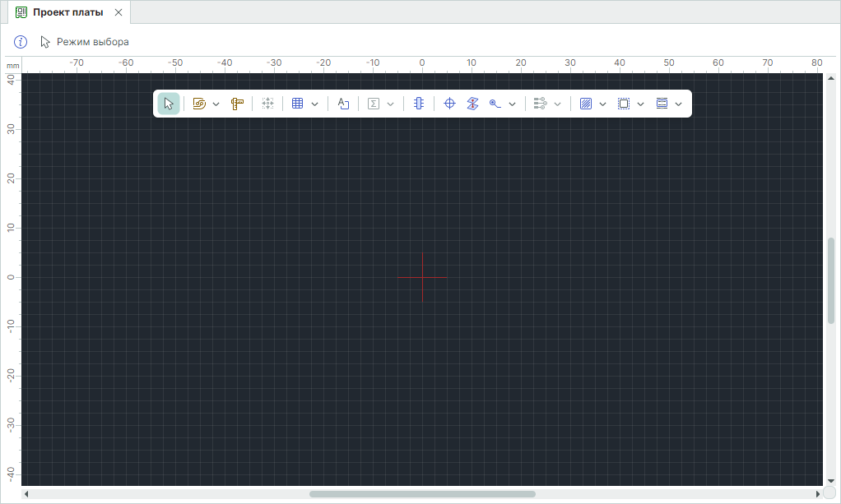This screenshot has width=841, height=504.
Task: Expand dropdown next to hatched fill icon
Action: coord(603,104)
